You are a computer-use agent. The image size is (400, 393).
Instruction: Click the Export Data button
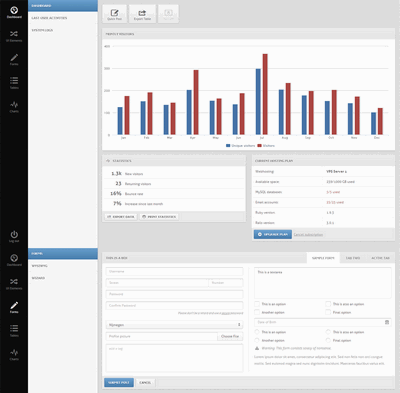pos(121,217)
